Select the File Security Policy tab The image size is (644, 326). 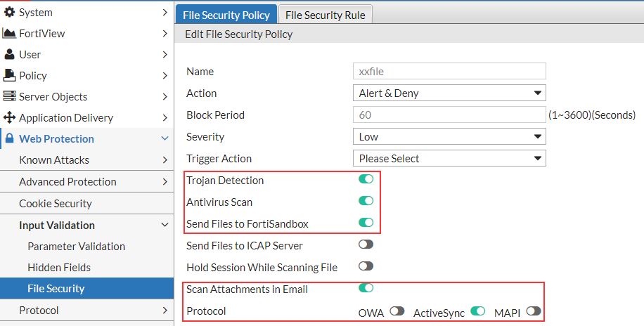tap(226, 15)
